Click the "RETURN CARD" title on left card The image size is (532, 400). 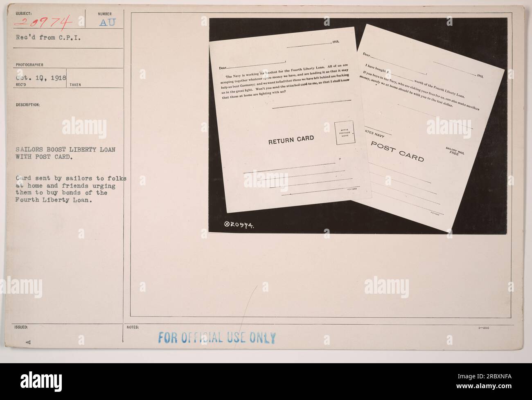click(291, 140)
